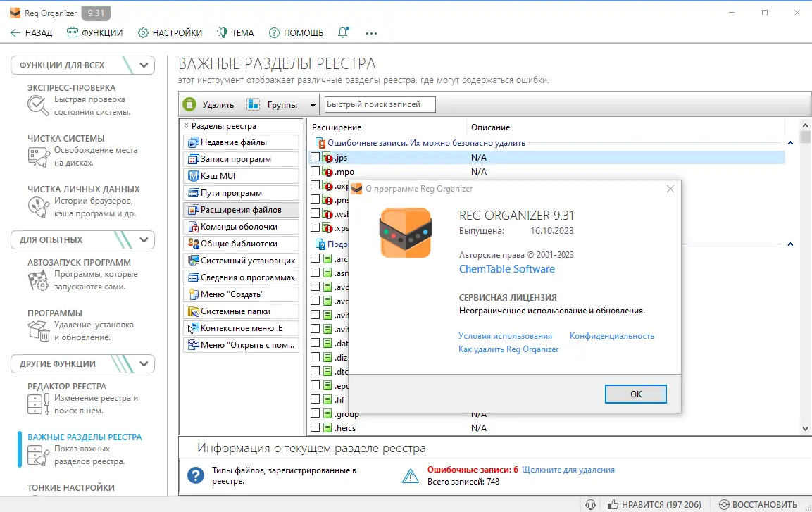The image size is (812, 512).
Task: Open the three-dots more menu
Action: pos(371,33)
